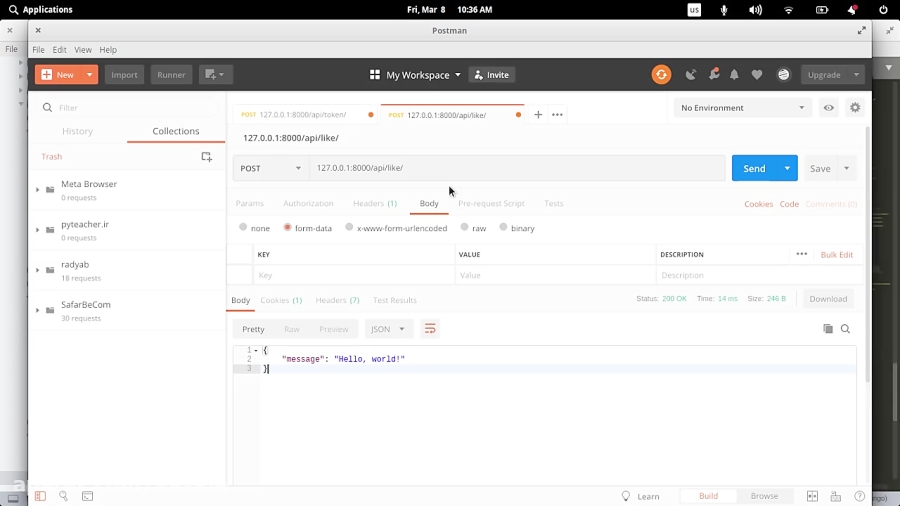Image resolution: width=900 pixels, height=506 pixels.
Task: Open the new window toolbar icon
Action: pos(215,75)
